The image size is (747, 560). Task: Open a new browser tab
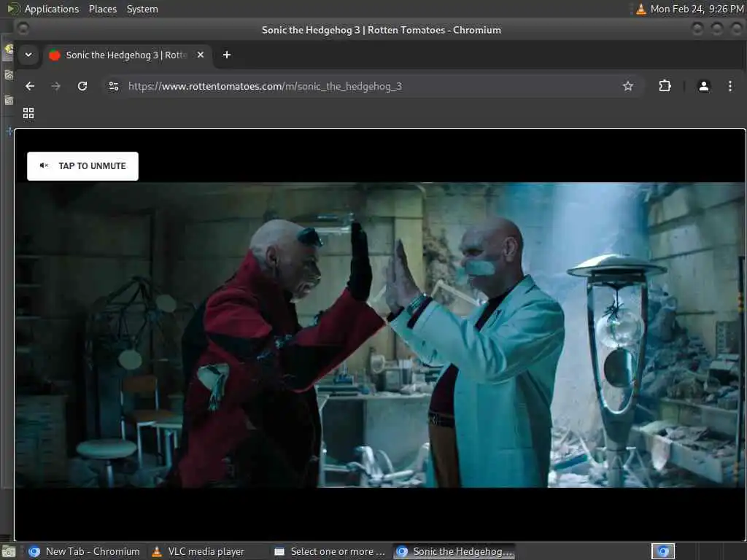(x=227, y=55)
